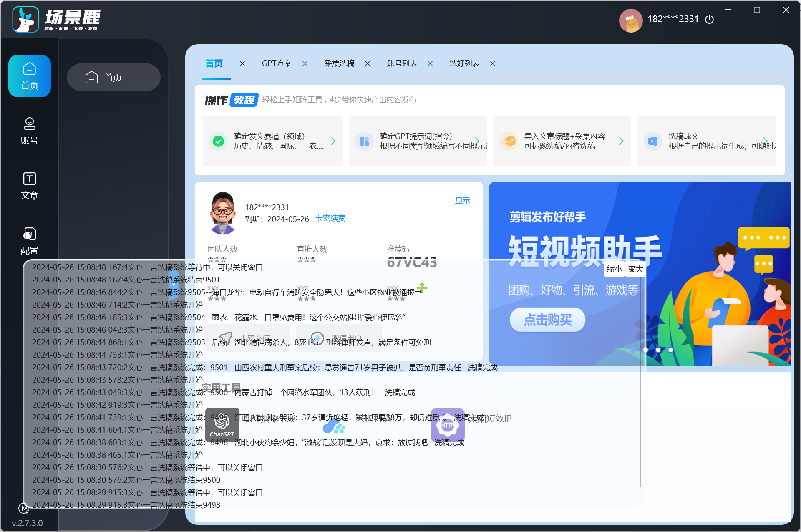This screenshot has height=532, width=801.
Task: Close the GPT方案 tab
Action: click(x=305, y=63)
